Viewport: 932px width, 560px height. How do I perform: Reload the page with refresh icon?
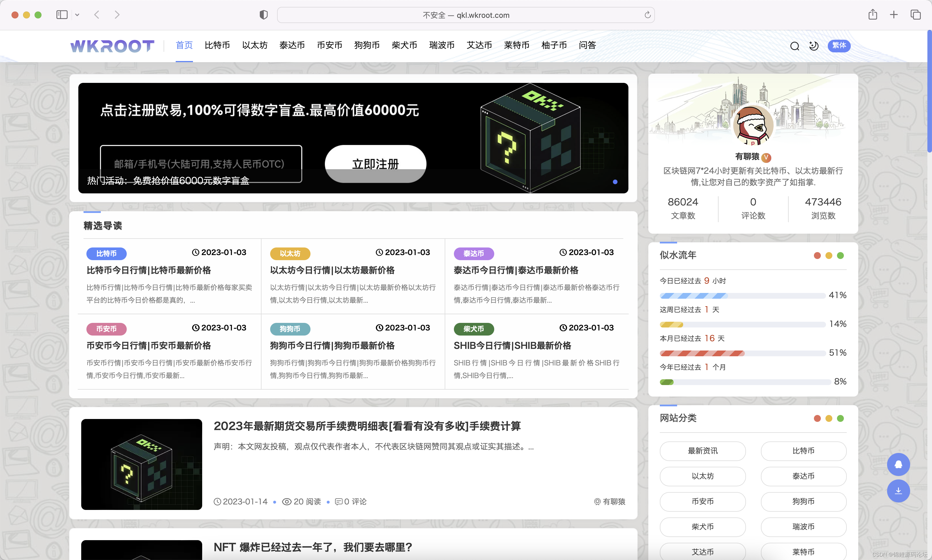(647, 15)
